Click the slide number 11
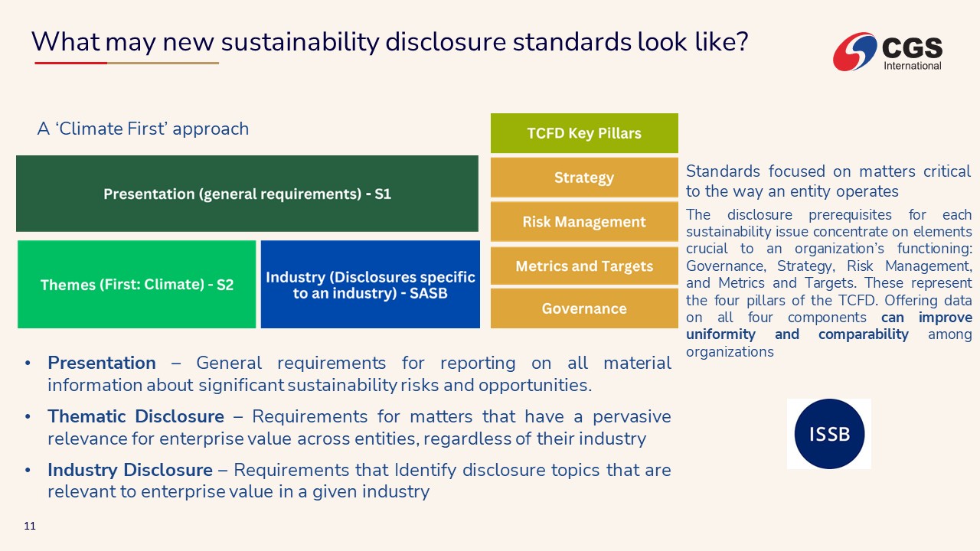 click(30, 527)
